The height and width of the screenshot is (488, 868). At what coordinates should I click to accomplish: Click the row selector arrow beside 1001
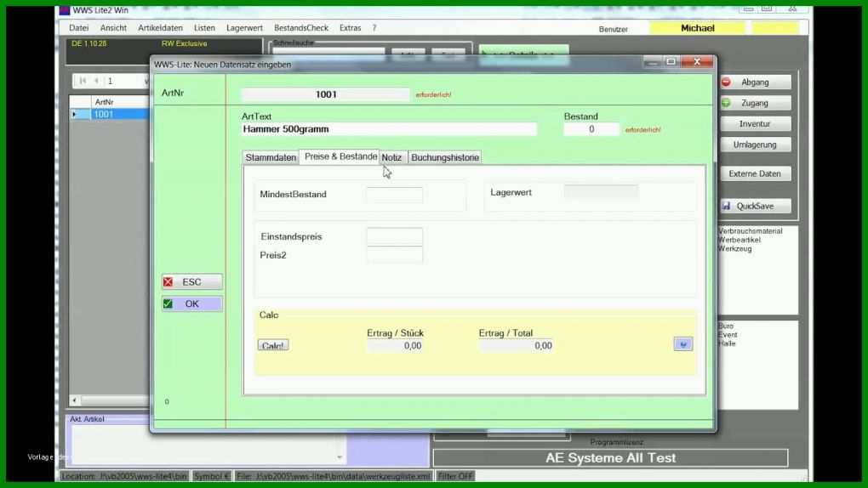click(x=80, y=115)
